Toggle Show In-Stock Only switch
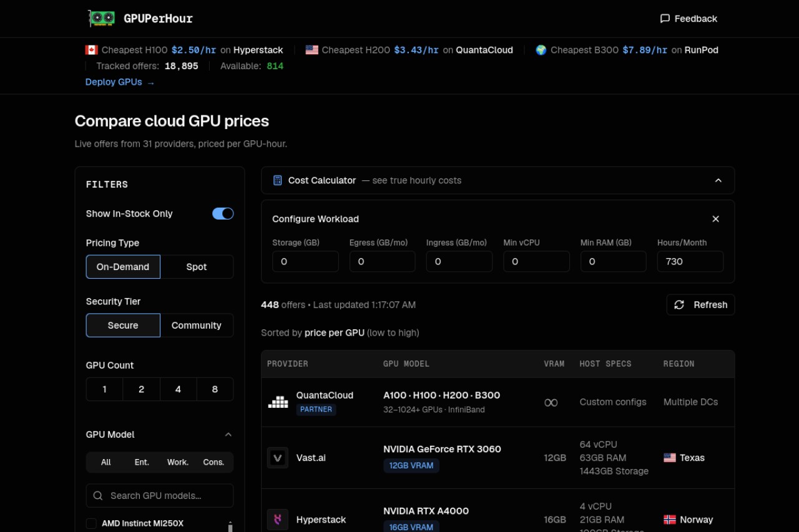 [223, 214]
